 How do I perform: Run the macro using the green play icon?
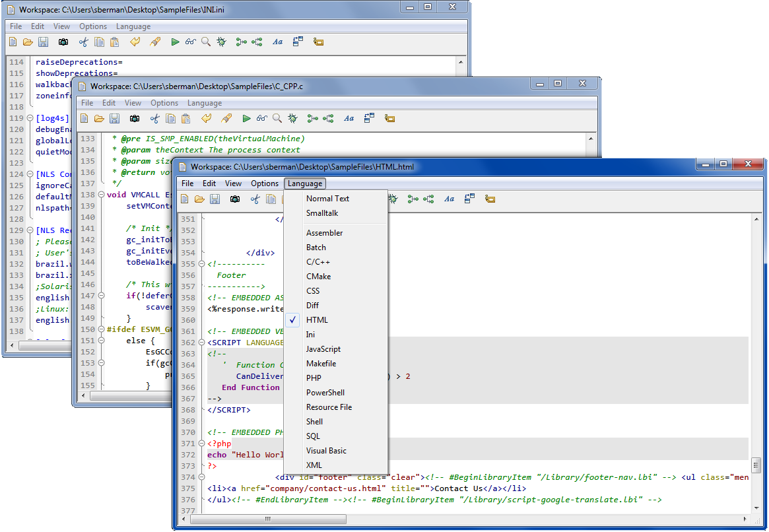coord(246,118)
